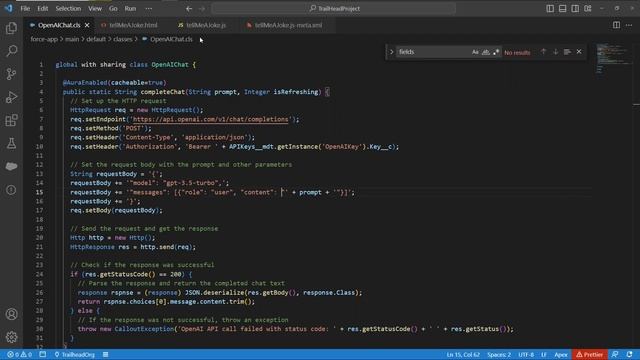Viewport: 640px width, 360px height.
Task: Customize layout icon in title bar
Action: [588, 9]
